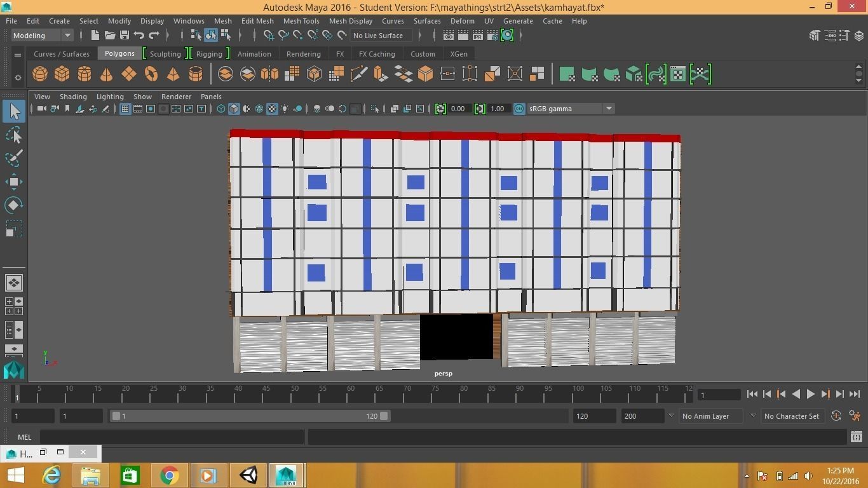Screen dimensions: 868x488
Task: Apply automatic UV mapping from the shelf
Action: [634, 74]
